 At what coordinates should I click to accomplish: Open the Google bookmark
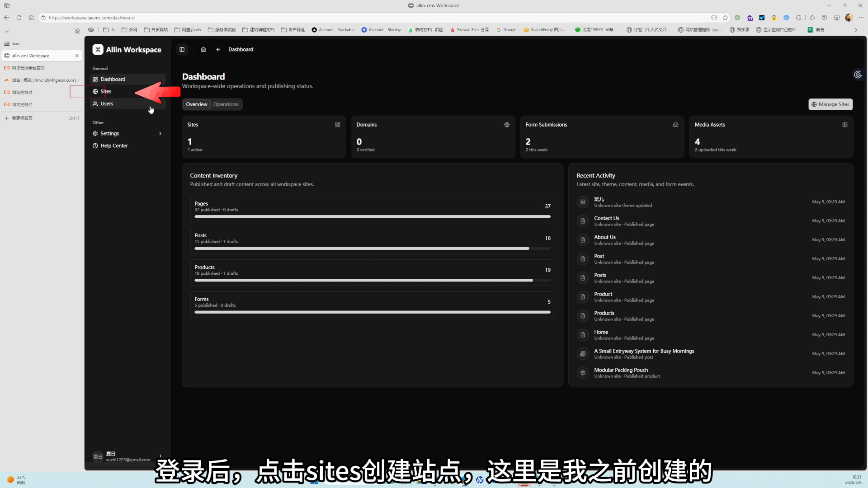click(x=506, y=30)
